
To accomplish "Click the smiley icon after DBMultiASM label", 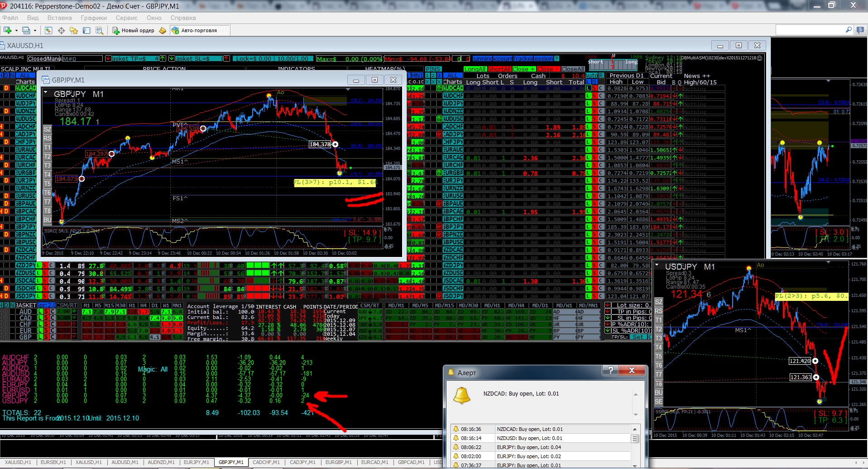I will [x=759, y=58].
